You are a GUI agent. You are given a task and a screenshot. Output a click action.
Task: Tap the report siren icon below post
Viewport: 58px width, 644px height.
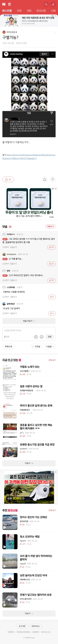point(44,179)
